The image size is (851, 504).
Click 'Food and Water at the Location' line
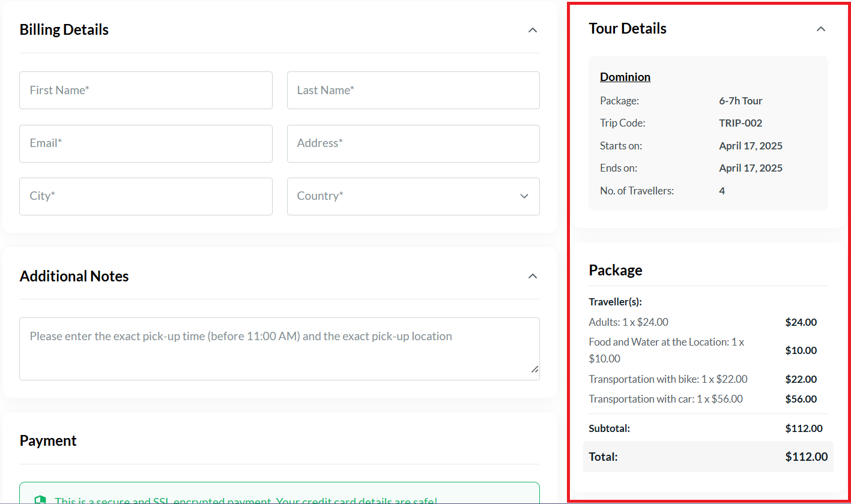[x=667, y=350]
